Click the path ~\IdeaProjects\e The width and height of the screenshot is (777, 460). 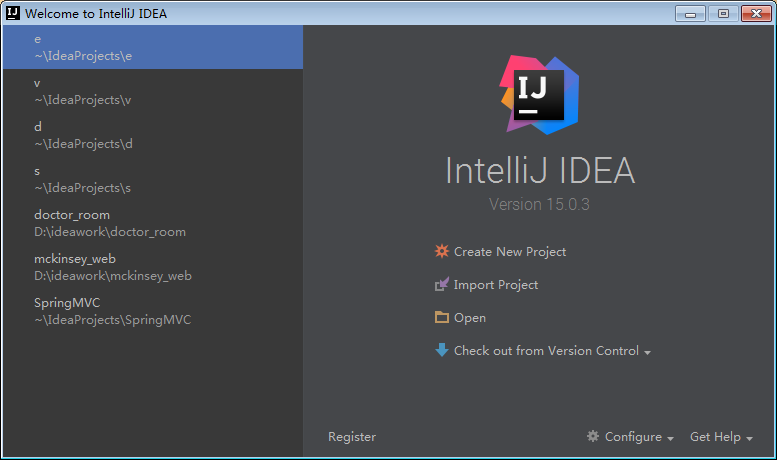83,56
